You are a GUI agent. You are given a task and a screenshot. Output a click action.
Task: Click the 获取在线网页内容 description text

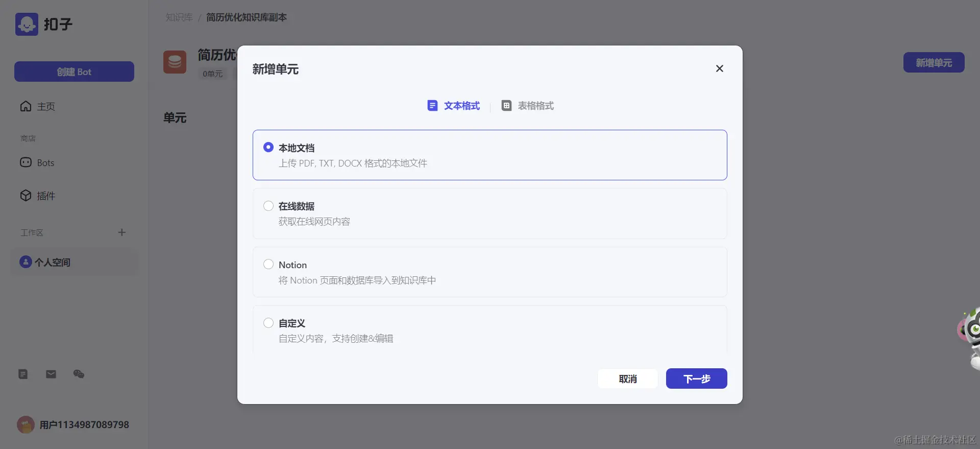(314, 222)
